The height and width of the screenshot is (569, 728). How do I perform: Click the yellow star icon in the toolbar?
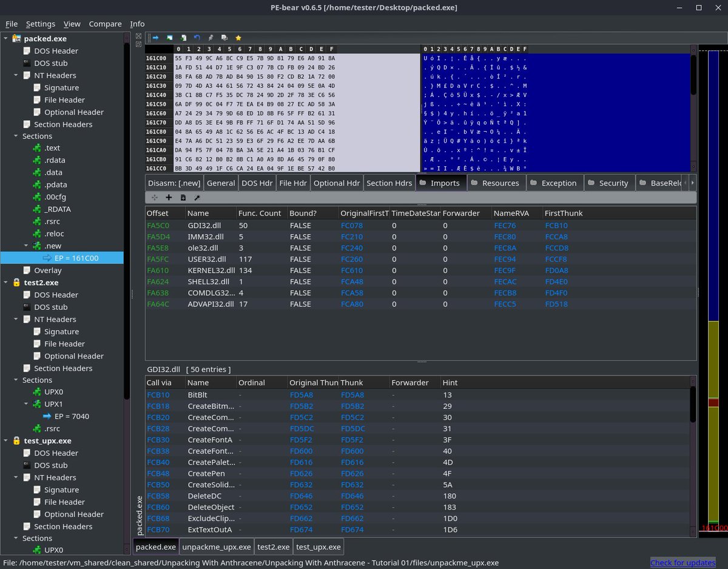pos(238,38)
